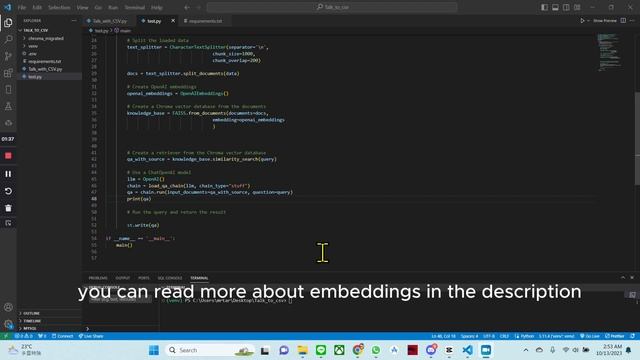Collapse the TALK_TO_CSV folder root

coord(36,30)
